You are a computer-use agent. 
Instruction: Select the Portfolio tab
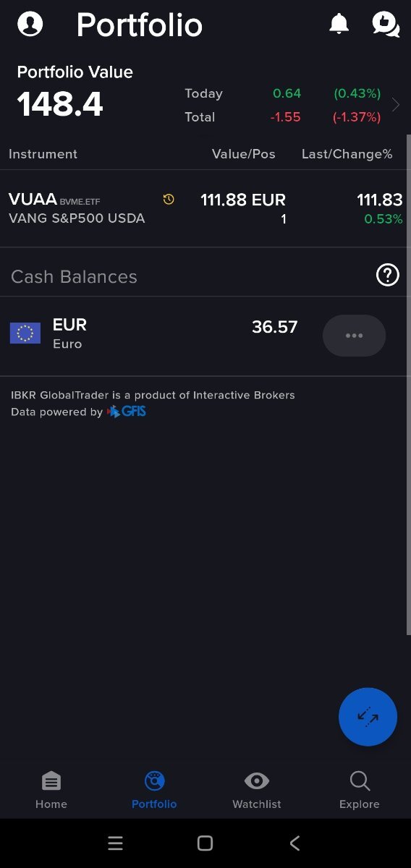(154, 790)
